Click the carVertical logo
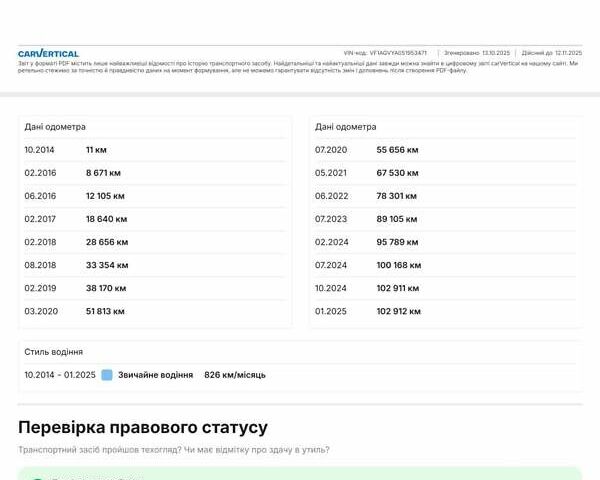Viewport: 600px width, 480px height. coord(48,53)
